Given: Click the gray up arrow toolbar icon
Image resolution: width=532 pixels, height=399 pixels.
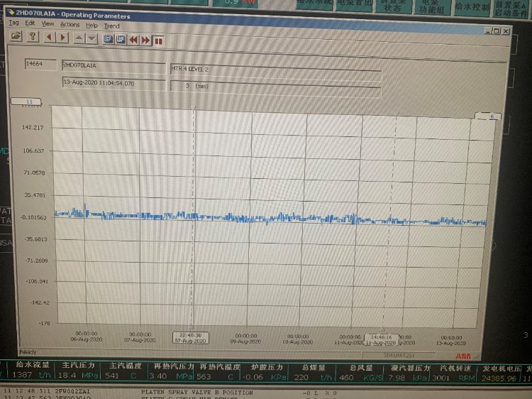Looking at the screenshot, I should (78, 38).
